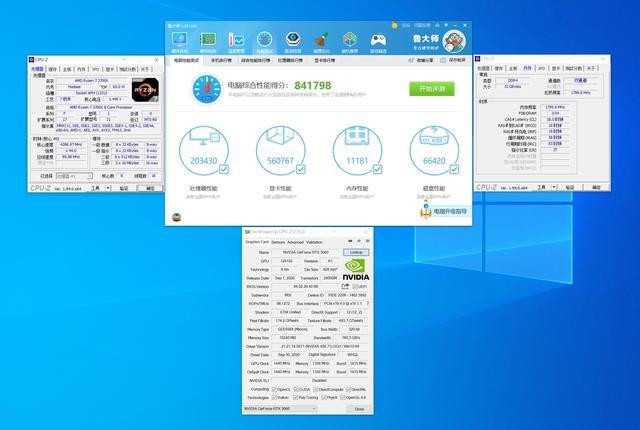Open the green circuit board hardware detection icon
Screen dimensions: 640x430
point(208,40)
